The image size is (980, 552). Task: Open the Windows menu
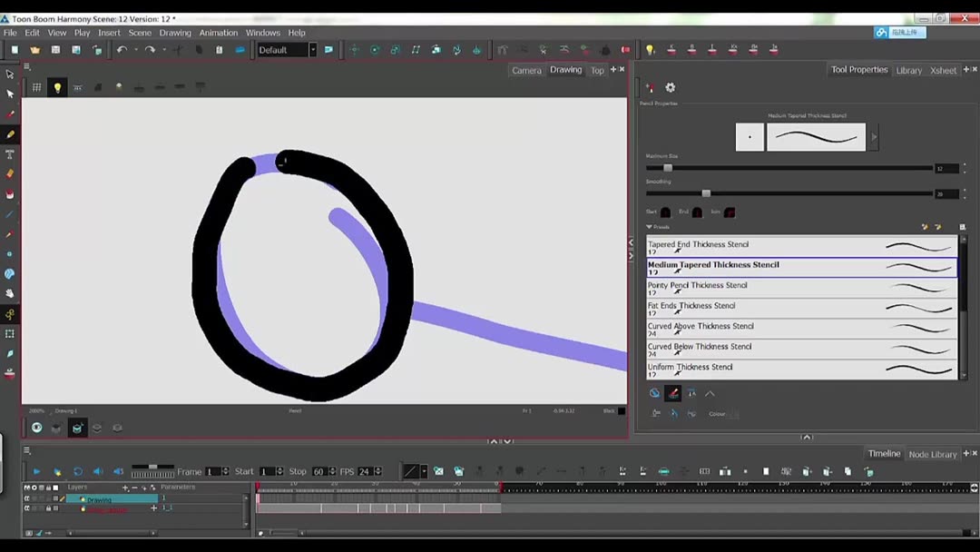262,32
